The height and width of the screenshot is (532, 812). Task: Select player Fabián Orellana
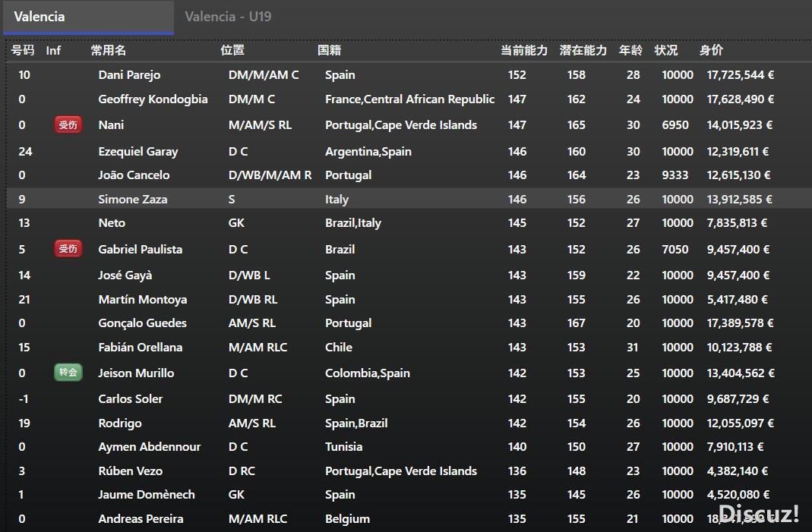[x=141, y=348]
